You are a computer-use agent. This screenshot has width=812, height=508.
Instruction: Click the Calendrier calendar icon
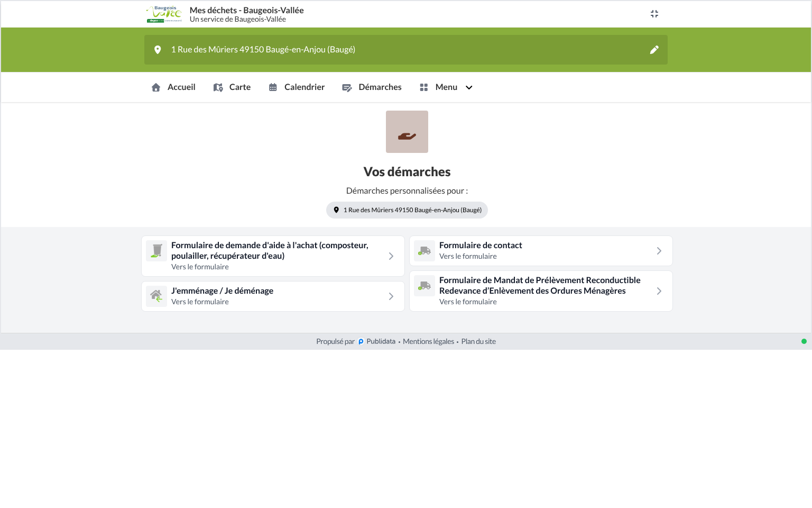273,87
